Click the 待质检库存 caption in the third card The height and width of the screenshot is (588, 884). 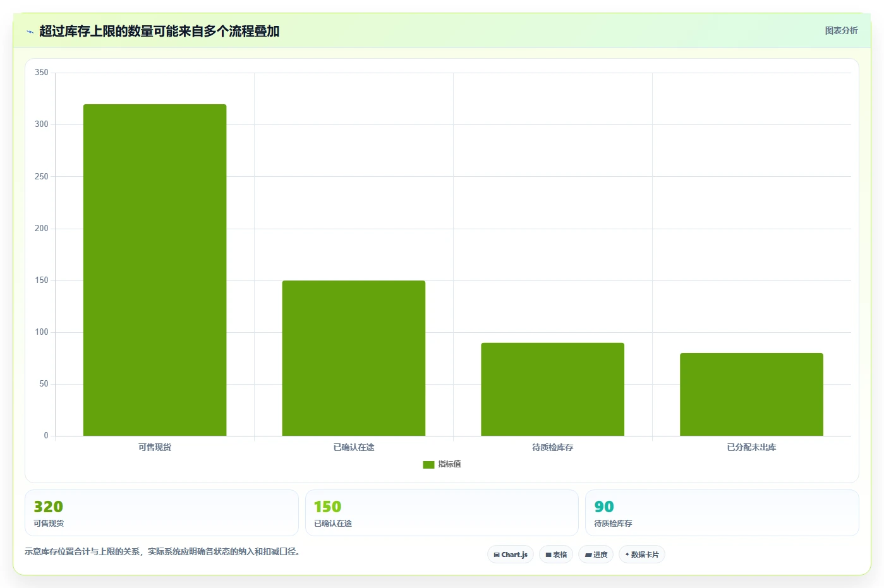tap(613, 524)
